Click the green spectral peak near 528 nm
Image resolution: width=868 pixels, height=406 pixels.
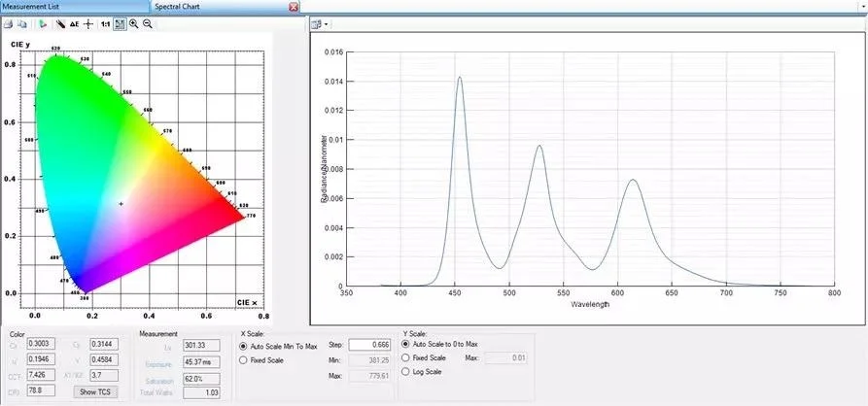pos(539,146)
